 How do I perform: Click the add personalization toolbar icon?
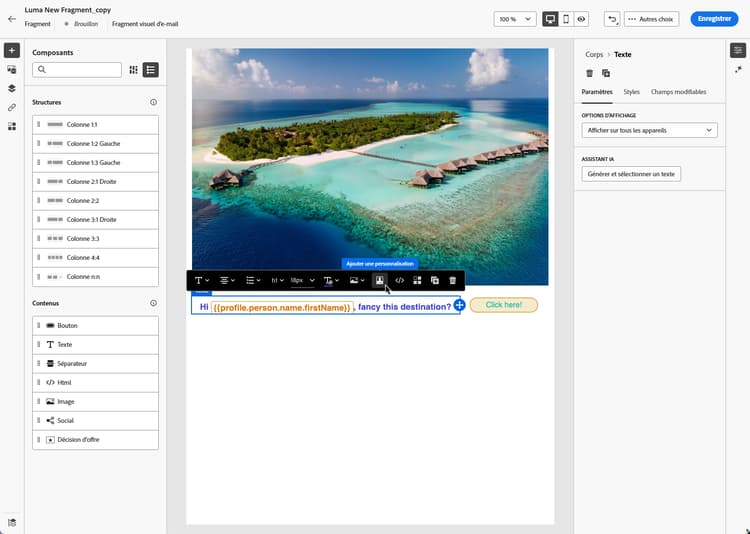click(380, 281)
